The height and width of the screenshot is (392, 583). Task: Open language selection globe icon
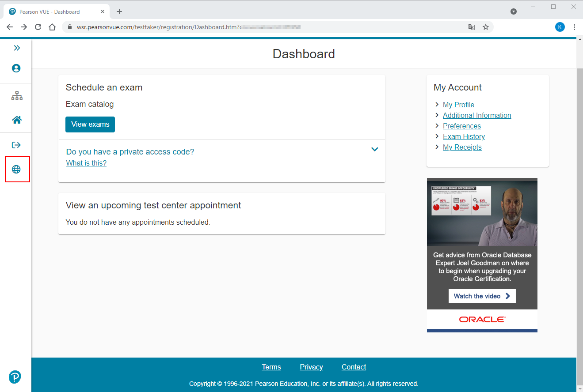click(x=16, y=169)
